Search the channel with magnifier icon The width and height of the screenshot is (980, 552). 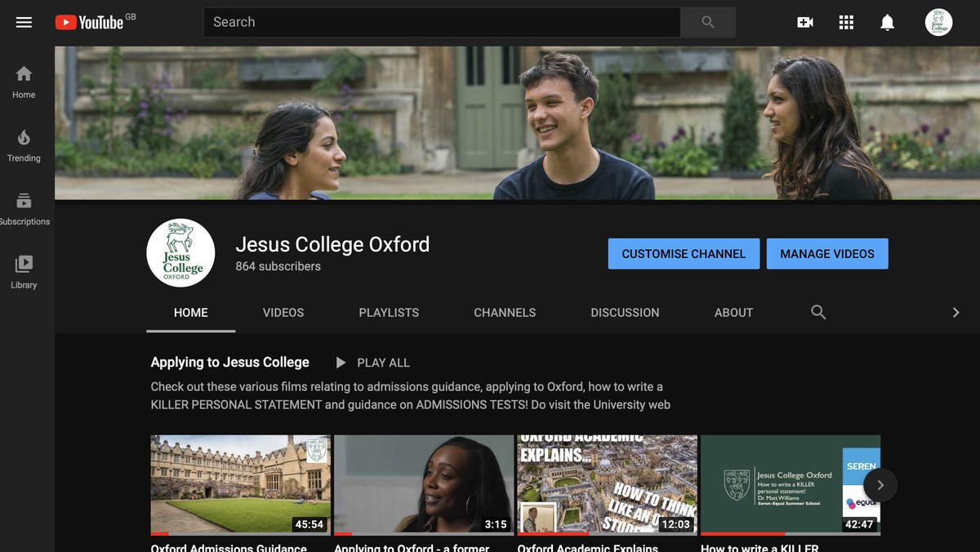pos(818,312)
